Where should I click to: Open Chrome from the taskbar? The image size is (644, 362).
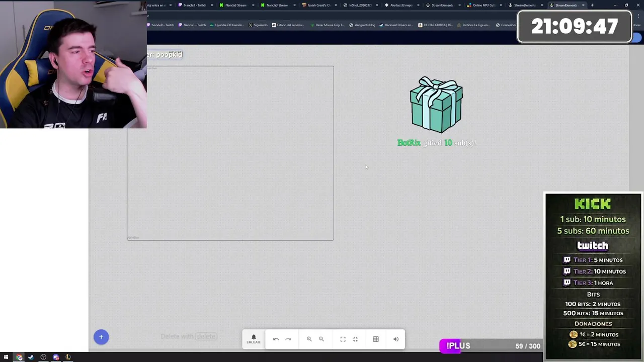(19, 357)
